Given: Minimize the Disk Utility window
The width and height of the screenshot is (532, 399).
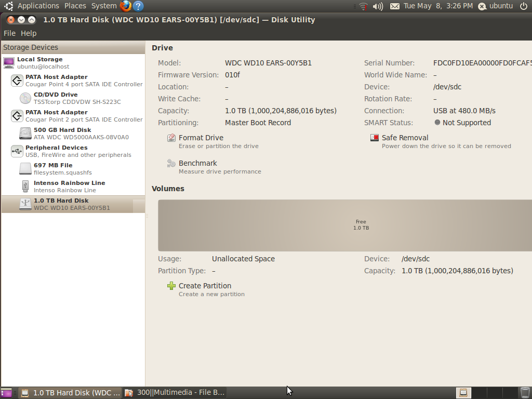Looking at the screenshot, I should click(21, 20).
